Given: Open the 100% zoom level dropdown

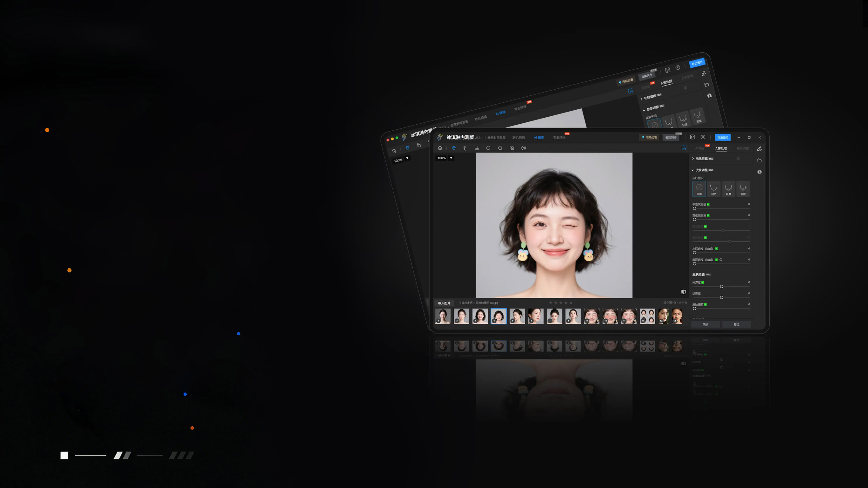Looking at the screenshot, I should point(451,158).
